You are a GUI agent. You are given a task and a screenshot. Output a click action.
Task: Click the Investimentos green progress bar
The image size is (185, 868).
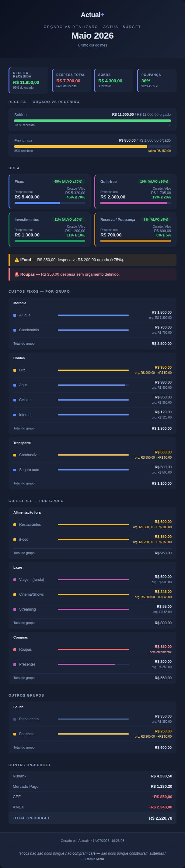pos(50,241)
